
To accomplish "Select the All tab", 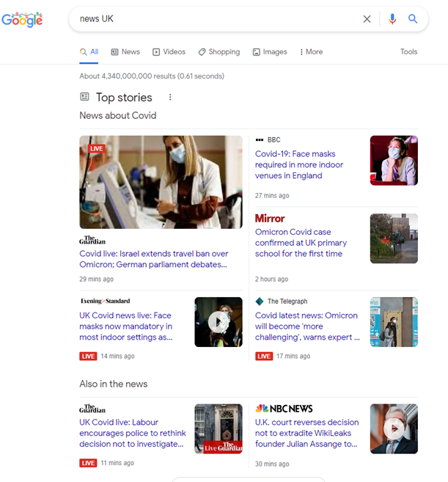I will pyautogui.click(x=89, y=51).
